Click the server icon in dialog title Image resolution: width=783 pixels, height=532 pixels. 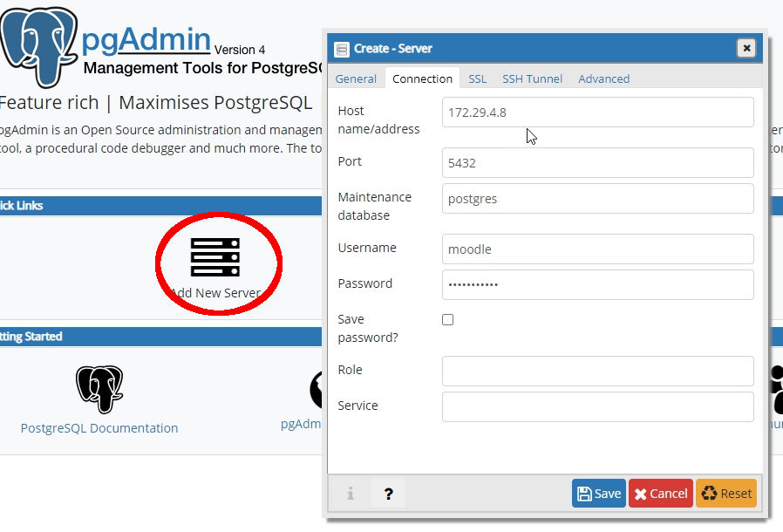click(x=342, y=49)
